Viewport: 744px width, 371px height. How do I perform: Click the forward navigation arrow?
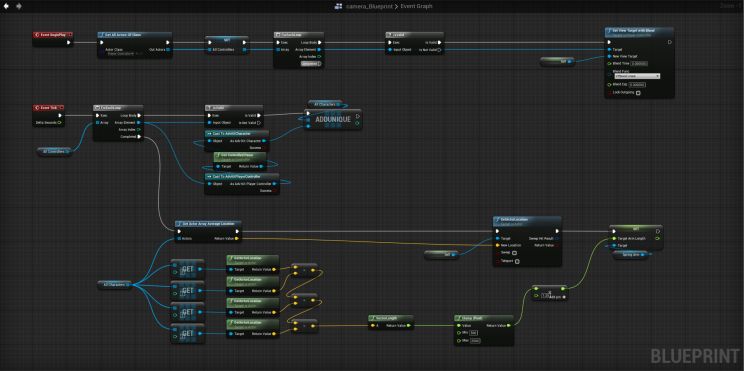19,6
